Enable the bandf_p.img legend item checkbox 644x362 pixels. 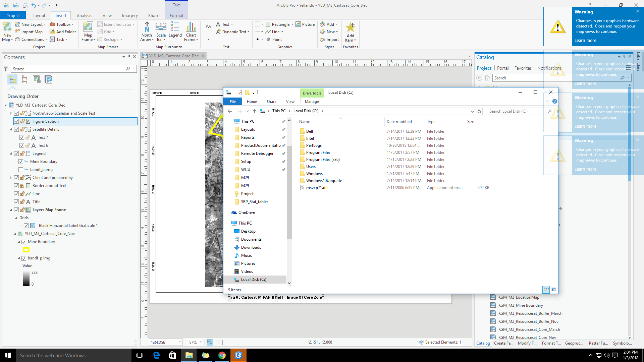[x=21, y=170]
